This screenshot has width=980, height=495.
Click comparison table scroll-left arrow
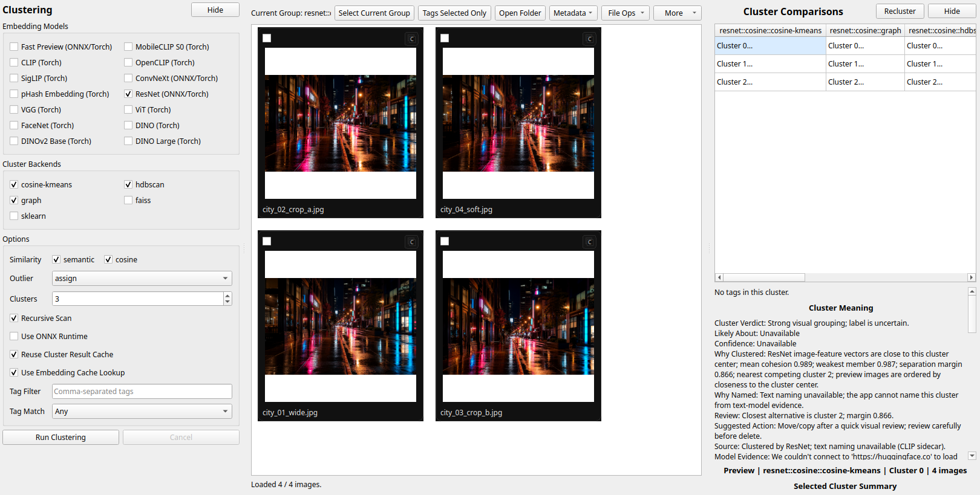[x=719, y=277]
